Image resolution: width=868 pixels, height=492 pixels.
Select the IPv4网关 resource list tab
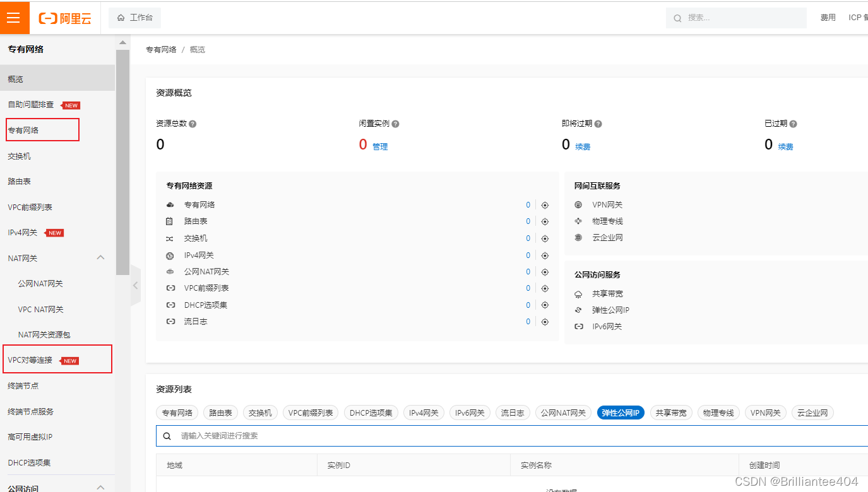click(424, 413)
